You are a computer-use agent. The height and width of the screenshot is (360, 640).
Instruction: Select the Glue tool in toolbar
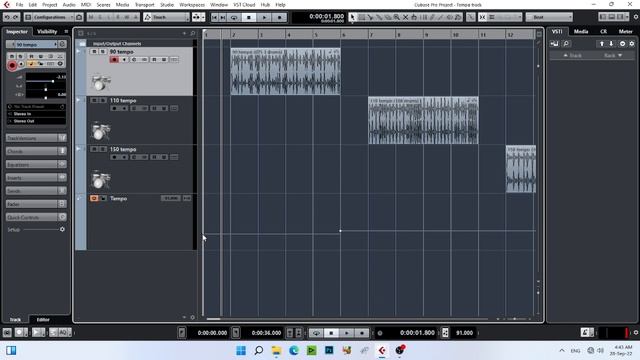pos(379,17)
